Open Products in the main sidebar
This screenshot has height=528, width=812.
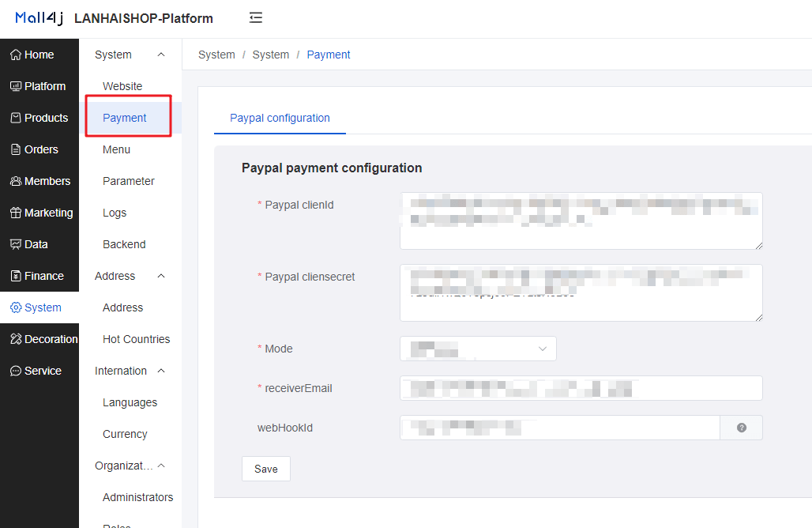39,118
